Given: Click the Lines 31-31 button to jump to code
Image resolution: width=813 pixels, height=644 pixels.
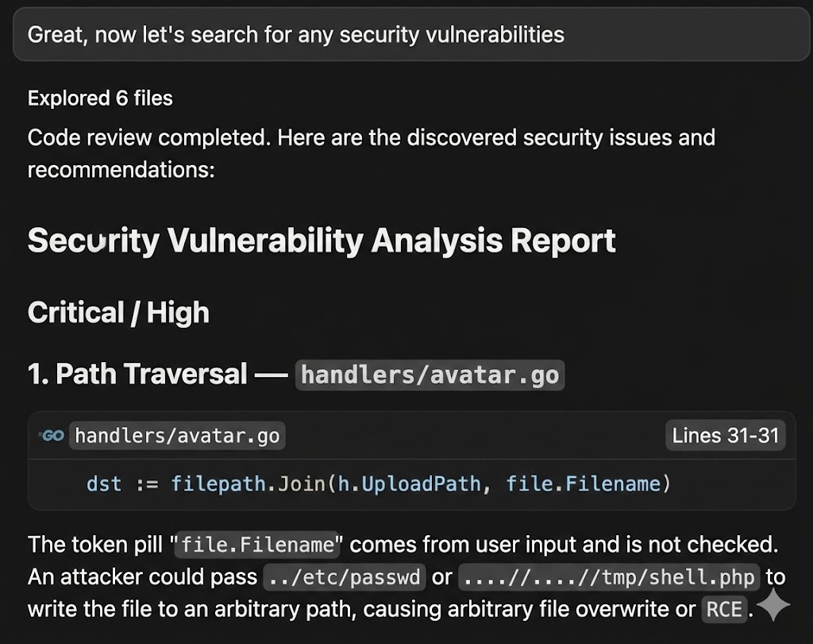Looking at the screenshot, I should click(x=725, y=435).
